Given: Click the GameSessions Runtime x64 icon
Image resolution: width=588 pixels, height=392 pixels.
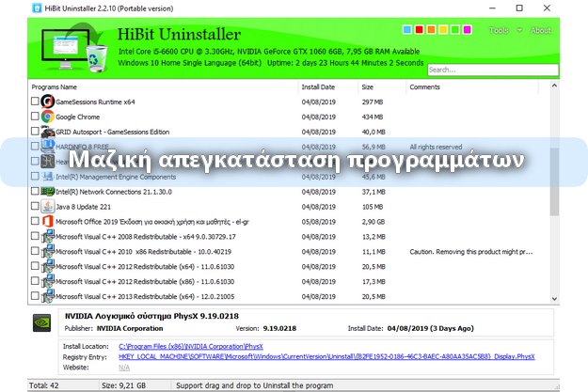Looking at the screenshot, I should pyautogui.click(x=48, y=102).
